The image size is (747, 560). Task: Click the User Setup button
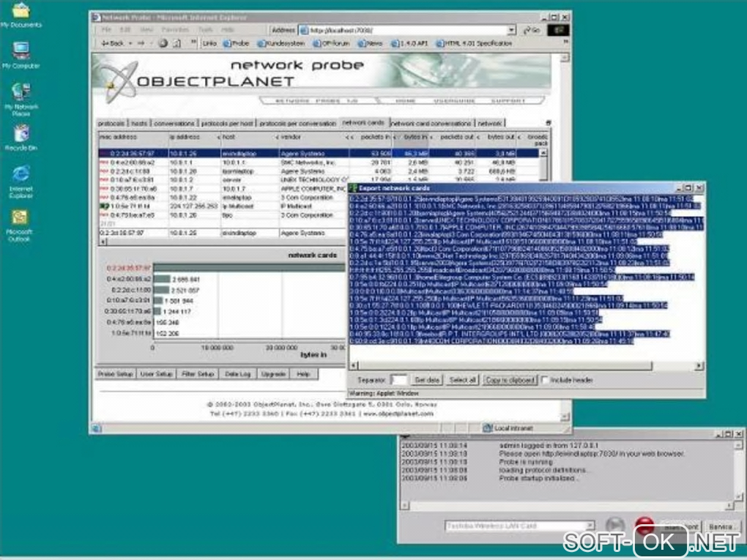(156, 374)
